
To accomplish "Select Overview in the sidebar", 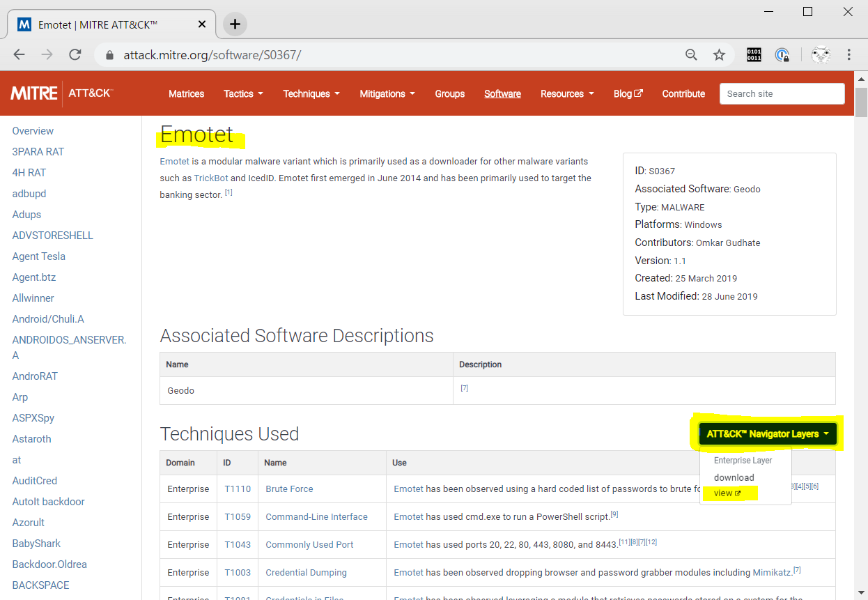I will pos(33,131).
